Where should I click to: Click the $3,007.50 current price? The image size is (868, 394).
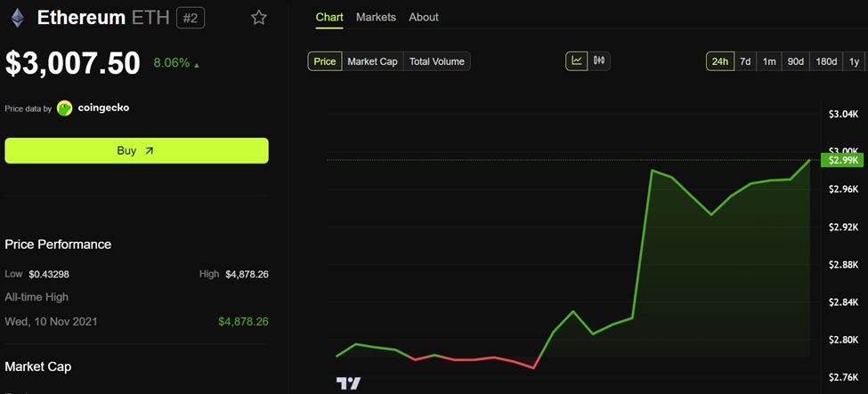72,63
